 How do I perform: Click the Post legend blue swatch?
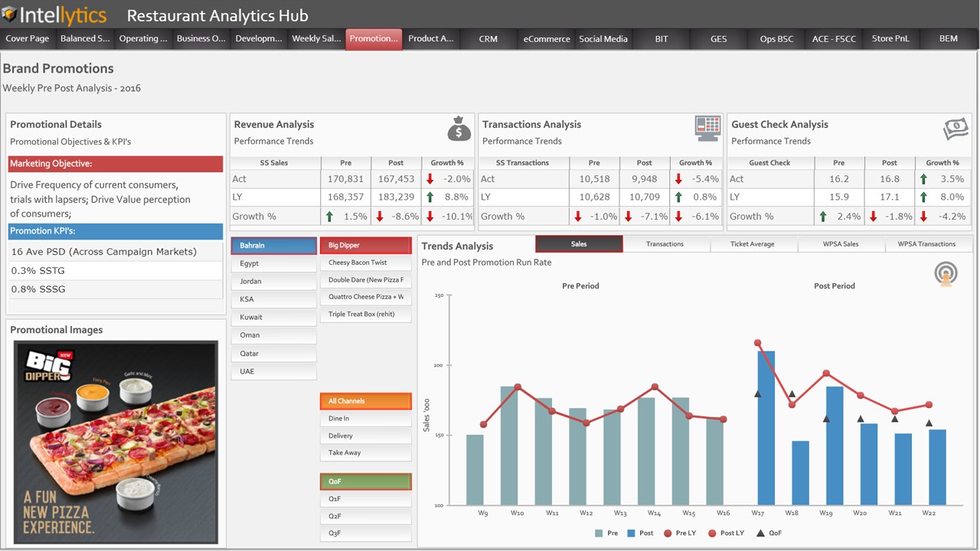pyautogui.click(x=631, y=533)
